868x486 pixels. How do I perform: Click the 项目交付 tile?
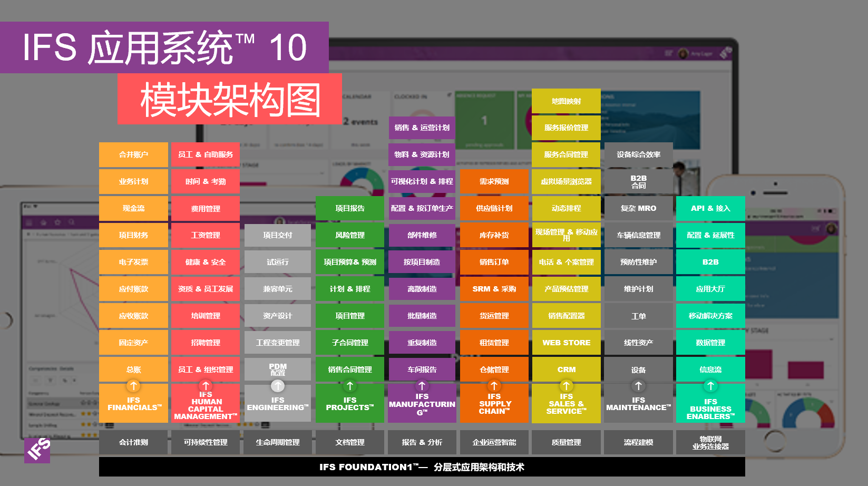coord(278,235)
